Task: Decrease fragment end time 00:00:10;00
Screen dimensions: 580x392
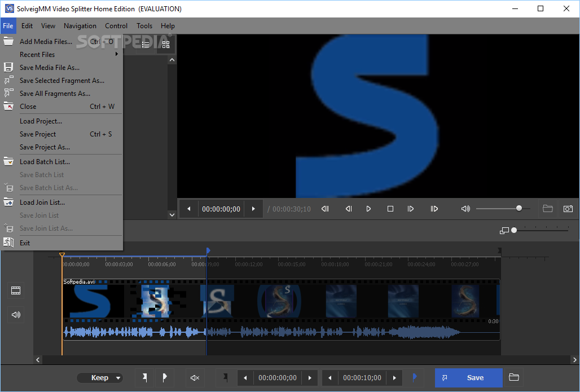Action: coord(330,378)
